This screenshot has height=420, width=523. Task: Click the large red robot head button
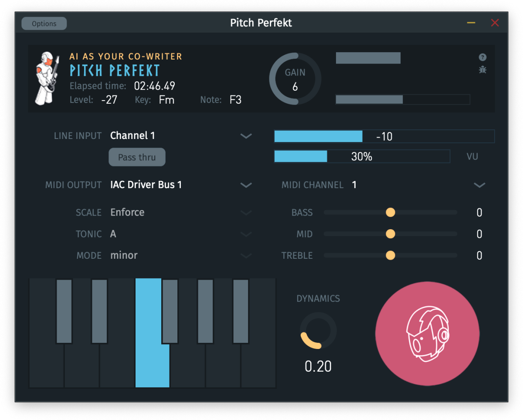click(x=428, y=333)
